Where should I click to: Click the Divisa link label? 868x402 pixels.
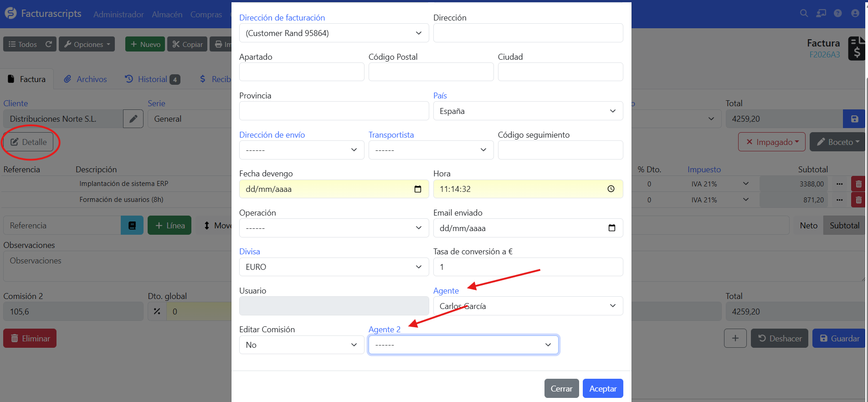[250, 252]
